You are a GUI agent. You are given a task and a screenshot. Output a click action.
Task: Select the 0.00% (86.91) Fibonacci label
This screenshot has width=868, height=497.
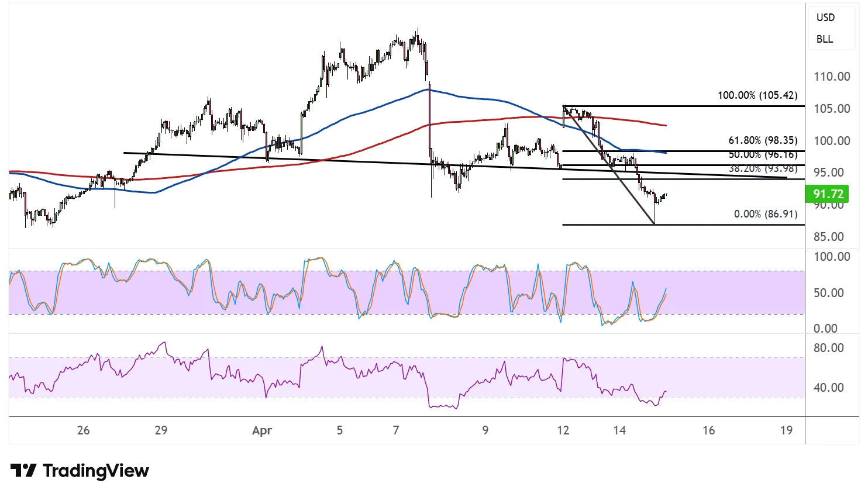click(766, 214)
